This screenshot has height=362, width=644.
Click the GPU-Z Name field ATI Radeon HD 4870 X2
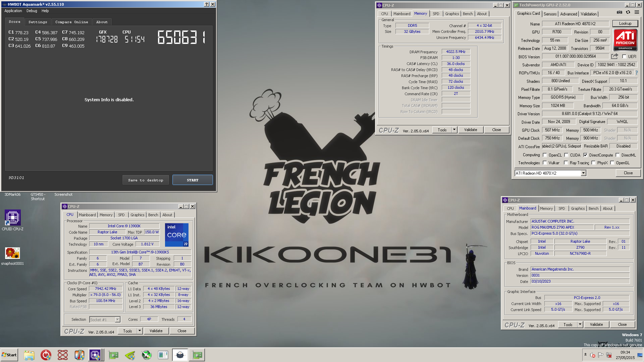(575, 24)
